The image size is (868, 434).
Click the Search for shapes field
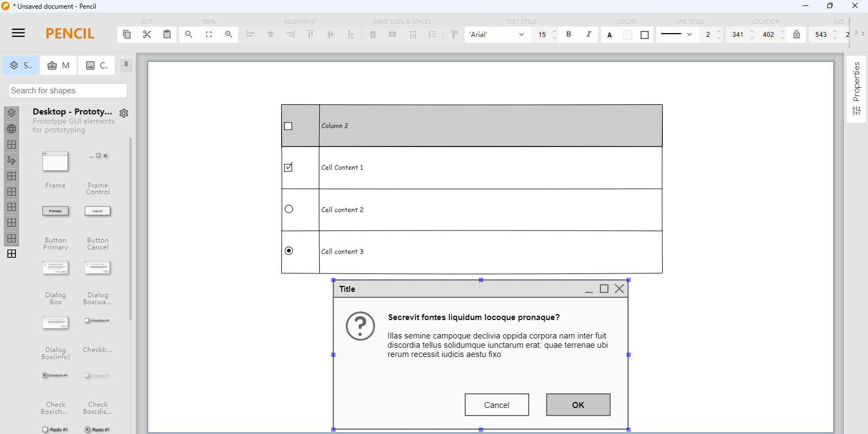pyautogui.click(x=68, y=91)
